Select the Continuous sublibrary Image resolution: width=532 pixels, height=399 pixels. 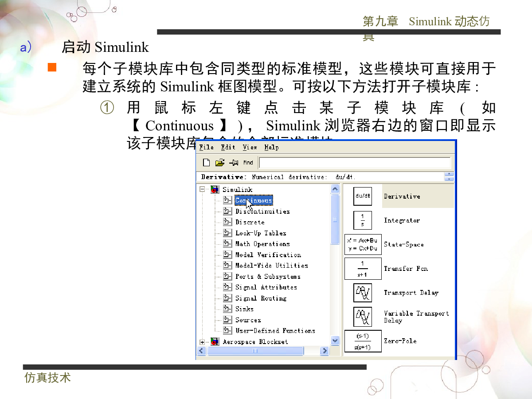point(254,200)
